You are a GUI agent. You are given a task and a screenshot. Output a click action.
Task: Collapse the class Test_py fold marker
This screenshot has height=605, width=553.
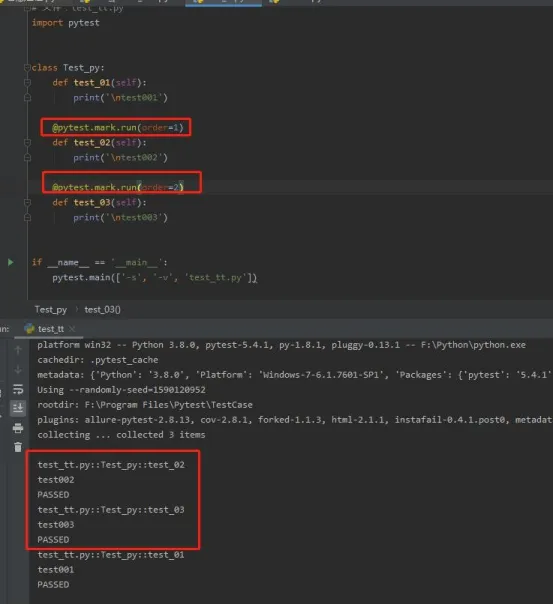point(27,68)
